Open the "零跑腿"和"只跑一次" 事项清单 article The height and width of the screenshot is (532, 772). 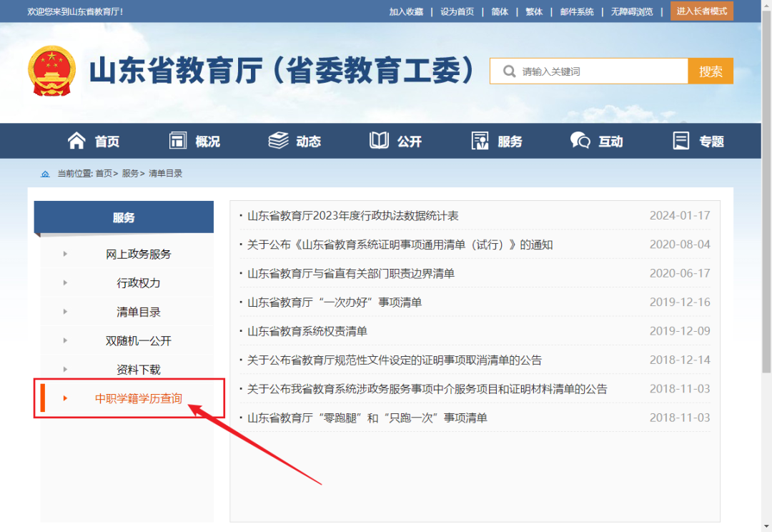(367, 418)
